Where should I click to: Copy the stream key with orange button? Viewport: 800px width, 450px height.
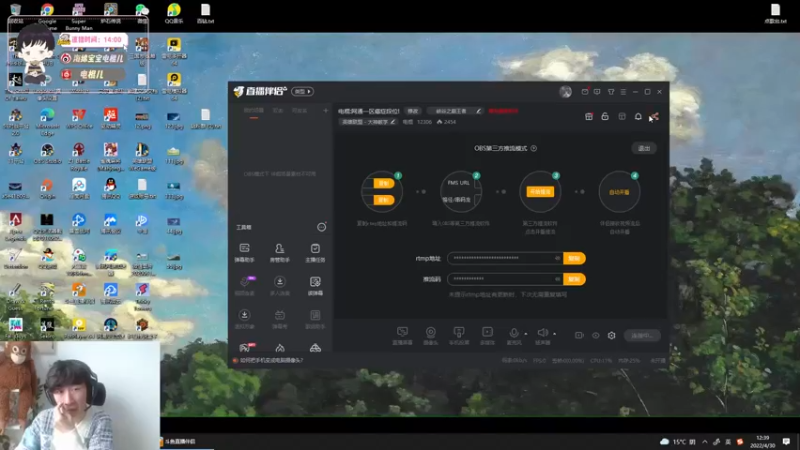pos(574,279)
